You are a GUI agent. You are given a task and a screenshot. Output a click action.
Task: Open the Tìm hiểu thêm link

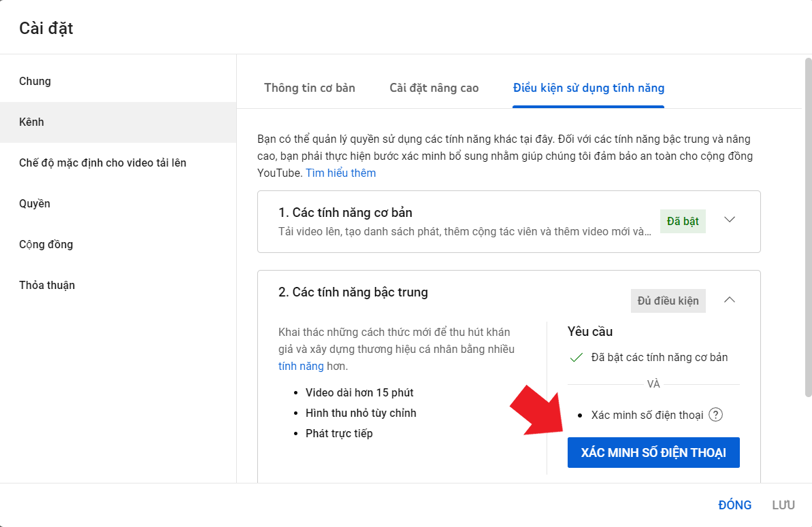click(x=340, y=173)
